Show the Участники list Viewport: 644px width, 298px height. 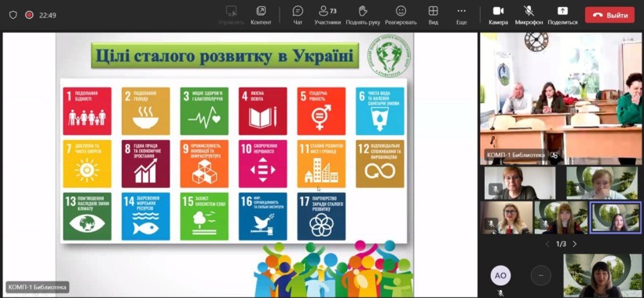click(327, 15)
